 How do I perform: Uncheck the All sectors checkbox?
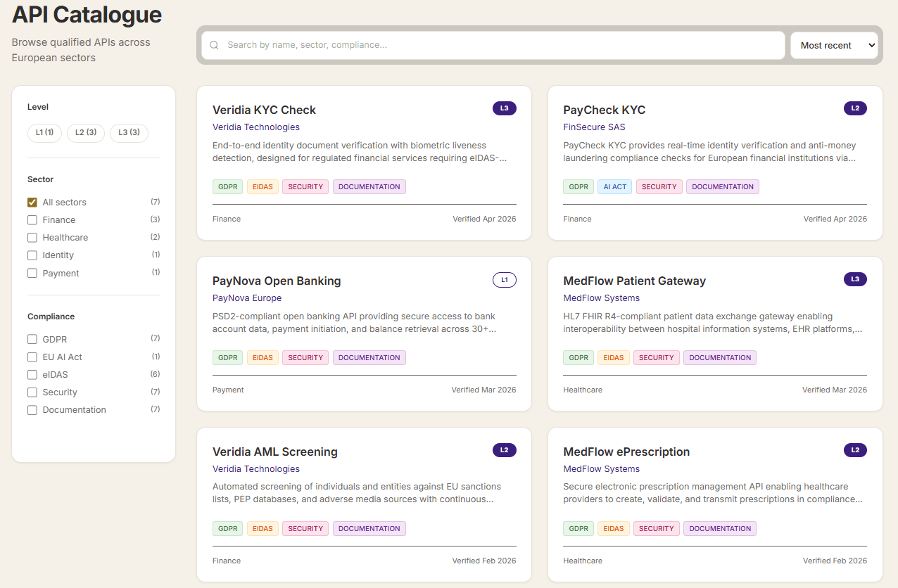pyautogui.click(x=32, y=202)
